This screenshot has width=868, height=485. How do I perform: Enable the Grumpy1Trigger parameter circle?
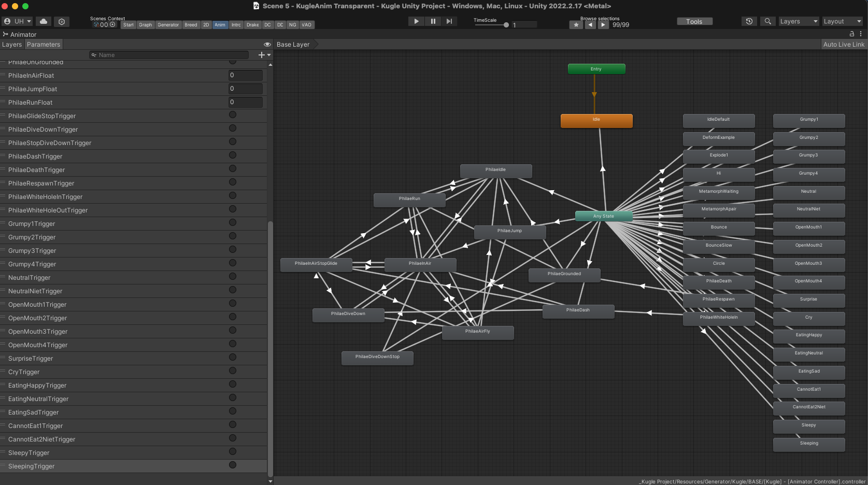coord(233,223)
